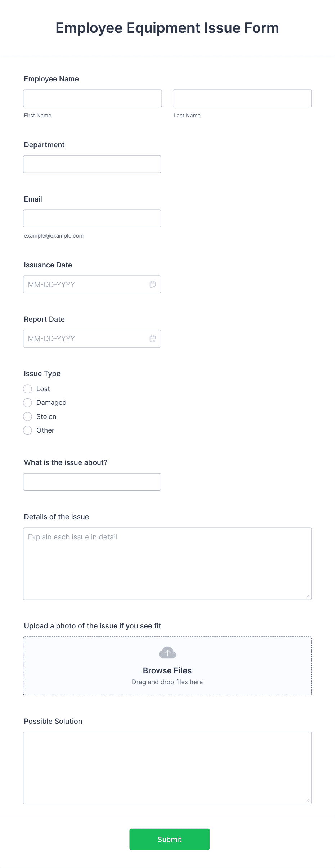This screenshot has height=868, width=335.
Task: Click the Employee Equipment Issue Form title
Action: (167, 28)
